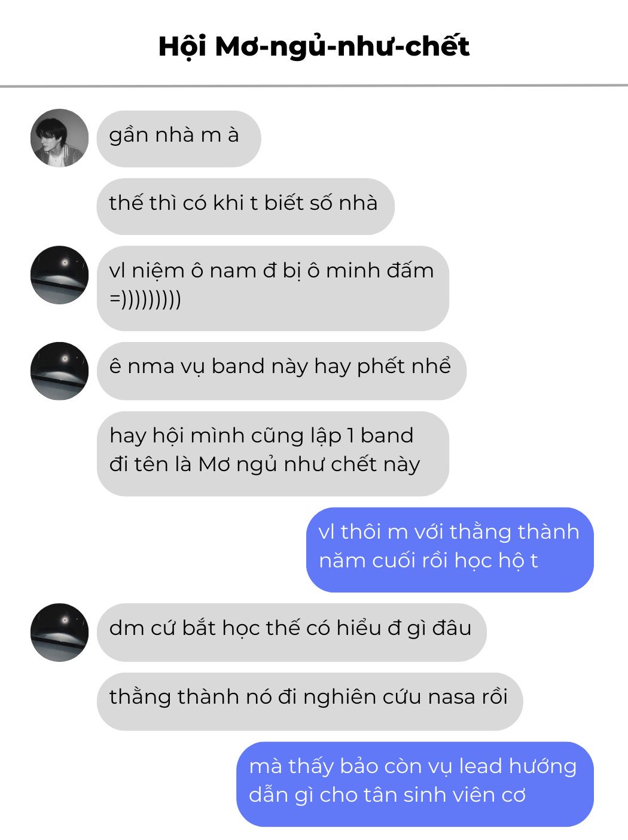Select the message 'thằng thành nó đi nghiên cứu nasa rồi'
Viewport: 628px width, 840px height.
(310, 702)
